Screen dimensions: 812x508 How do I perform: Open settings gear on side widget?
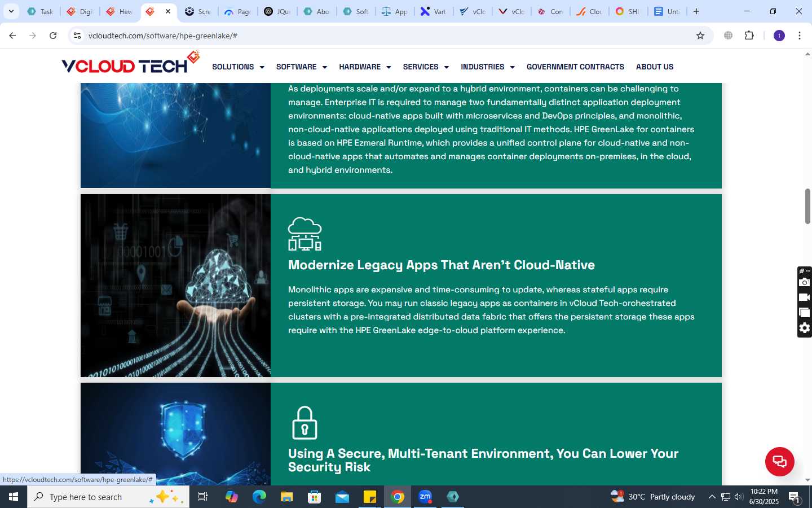805,328
